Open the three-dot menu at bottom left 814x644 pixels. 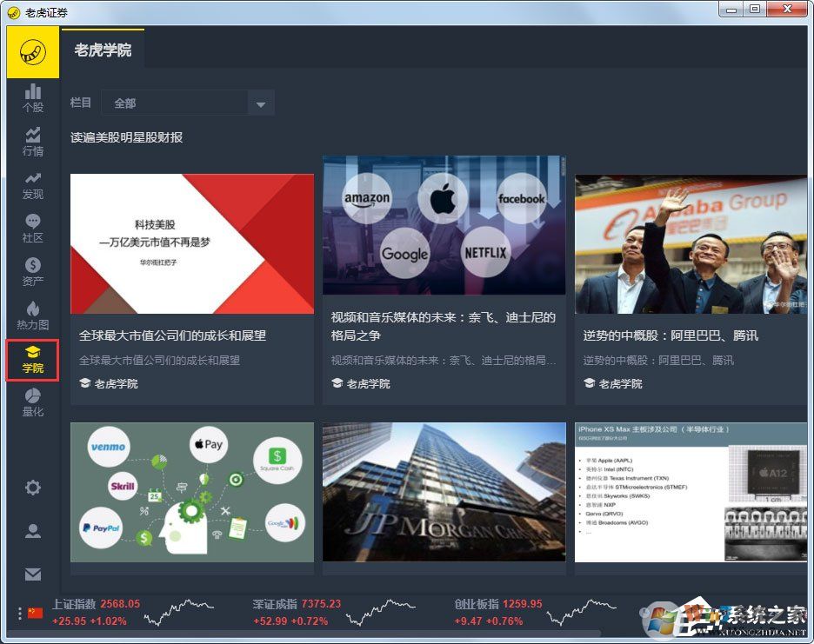18,614
